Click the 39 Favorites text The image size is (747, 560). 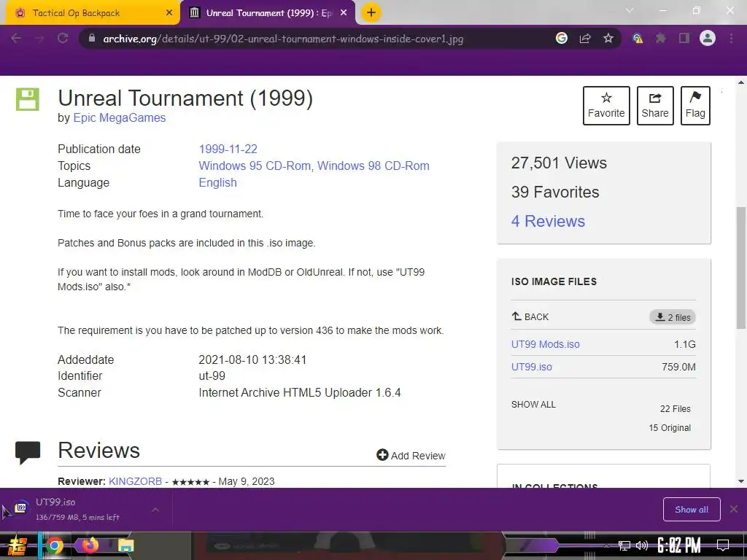pos(555,192)
